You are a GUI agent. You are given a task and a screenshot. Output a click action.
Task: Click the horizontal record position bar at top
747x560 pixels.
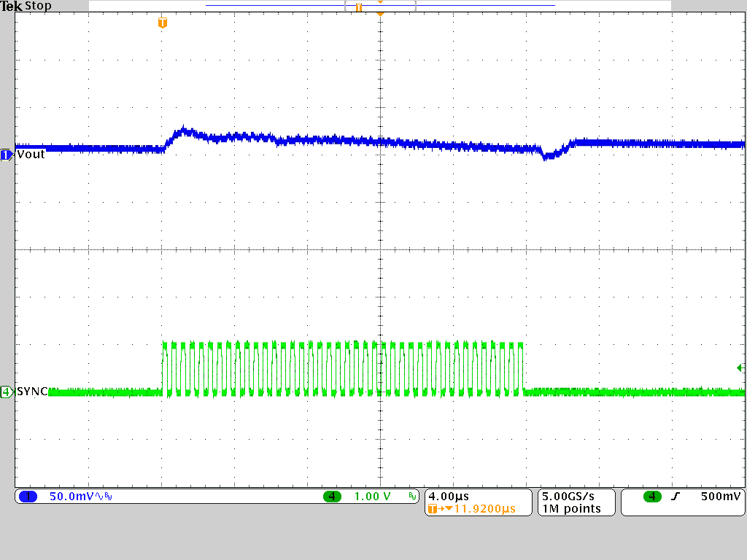[x=379, y=7]
